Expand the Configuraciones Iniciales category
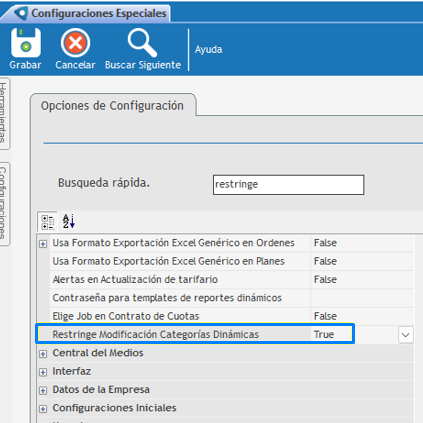The image size is (423, 423). [43, 409]
